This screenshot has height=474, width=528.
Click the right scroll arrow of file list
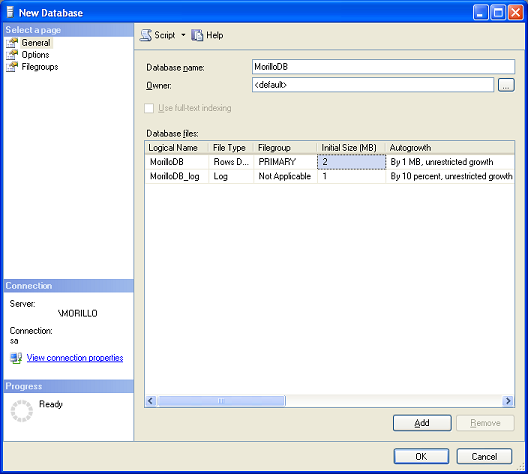tap(507, 401)
